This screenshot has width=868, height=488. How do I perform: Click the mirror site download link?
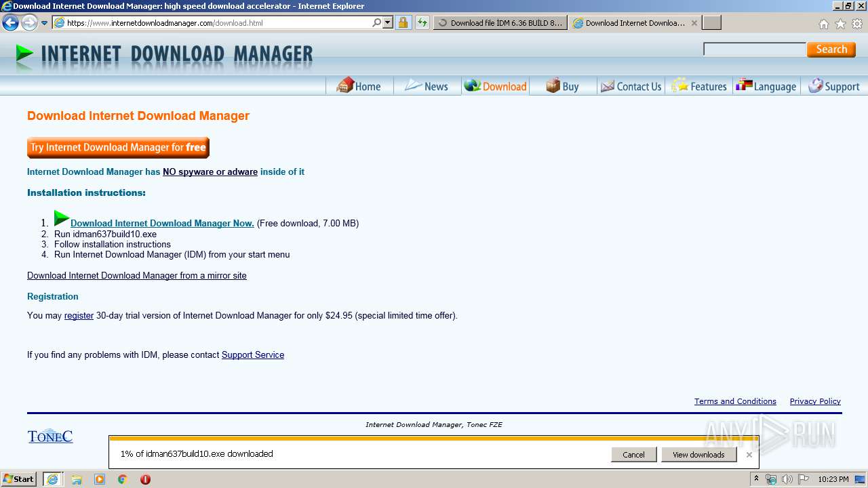tap(137, 275)
